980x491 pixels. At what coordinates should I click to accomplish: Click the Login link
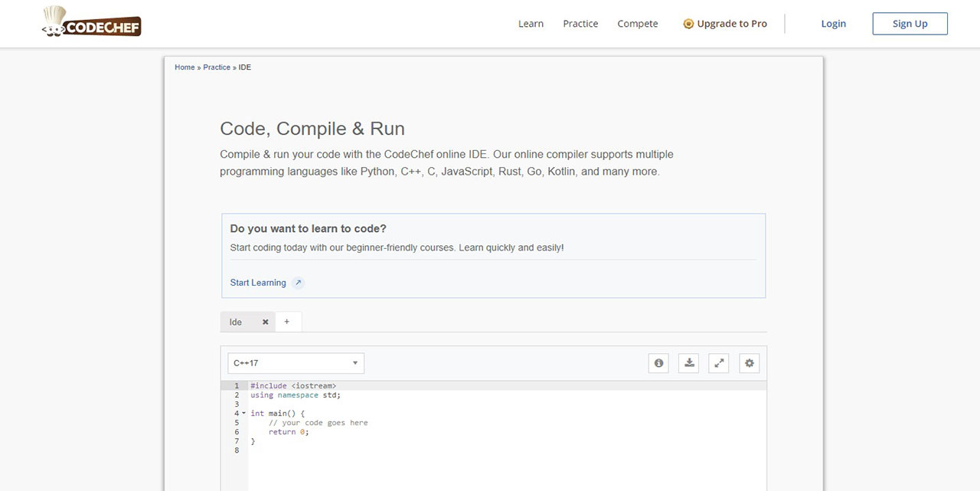click(833, 24)
